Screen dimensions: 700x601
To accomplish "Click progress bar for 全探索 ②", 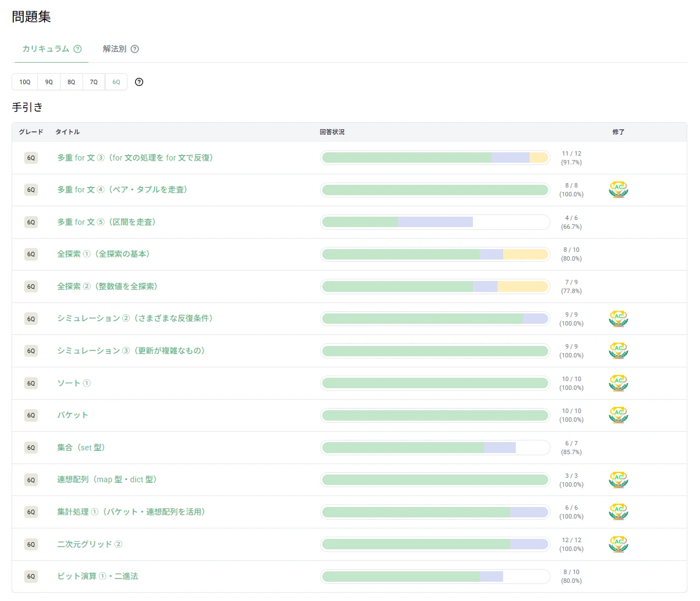I will click(435, 286).
